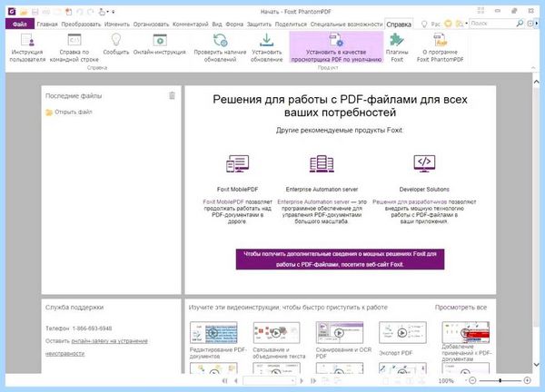Screen dimensions: 545x392
Task: Play Связывание и объединение текста video
Action: [276, 333]
